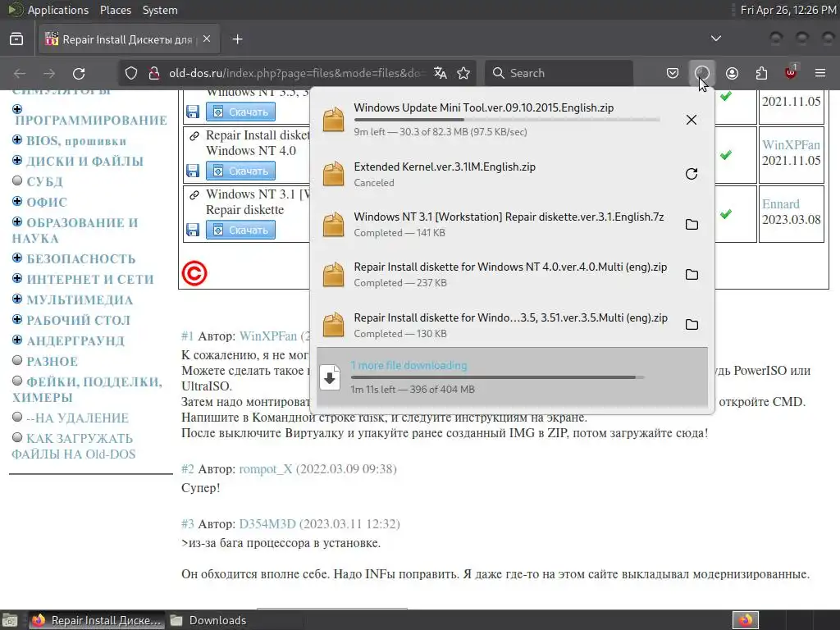Go forward to next page
This screenshot has height=630, width=840.
pos(49,73)
